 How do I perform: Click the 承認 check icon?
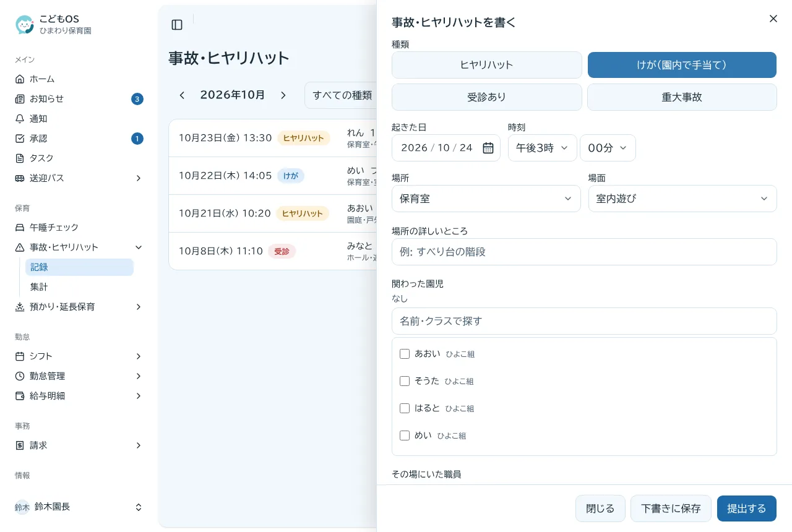(x=20, y=139)
